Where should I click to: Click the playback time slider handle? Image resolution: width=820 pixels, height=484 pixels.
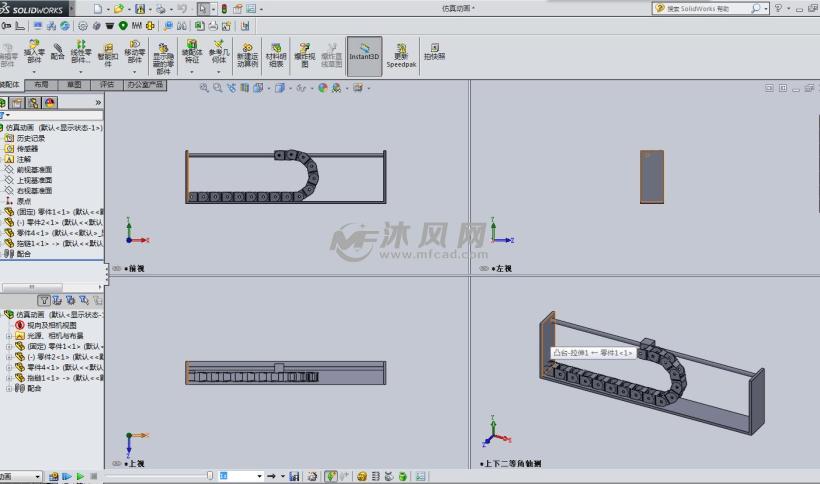click(210, 476)
